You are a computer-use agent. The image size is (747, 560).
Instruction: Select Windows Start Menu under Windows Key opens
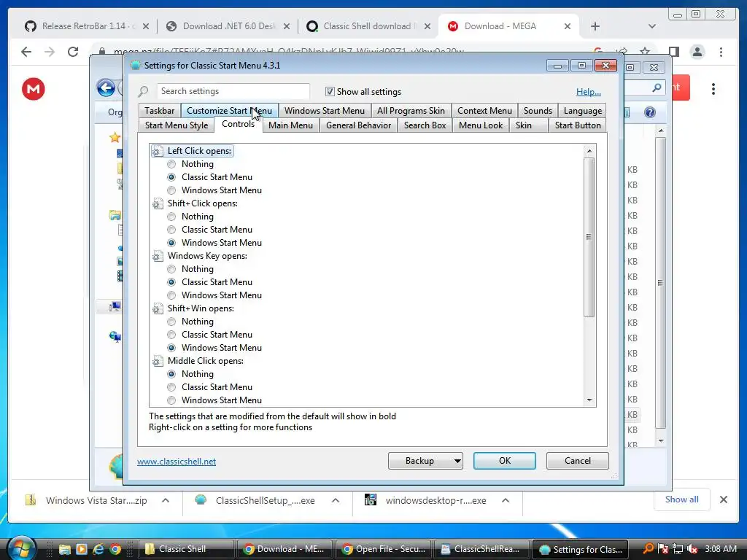[x=171, y=295]
